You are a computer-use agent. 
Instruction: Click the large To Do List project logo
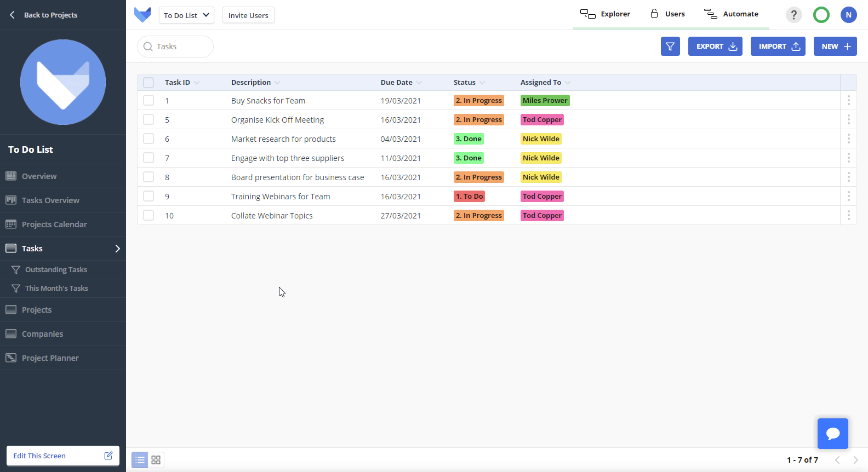click(x=63, y=82)
